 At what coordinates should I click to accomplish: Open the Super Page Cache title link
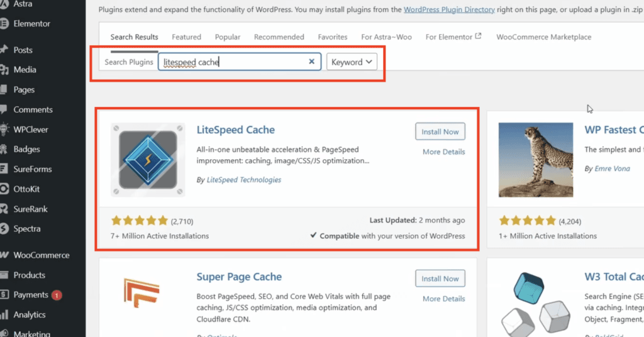[239, 277]
